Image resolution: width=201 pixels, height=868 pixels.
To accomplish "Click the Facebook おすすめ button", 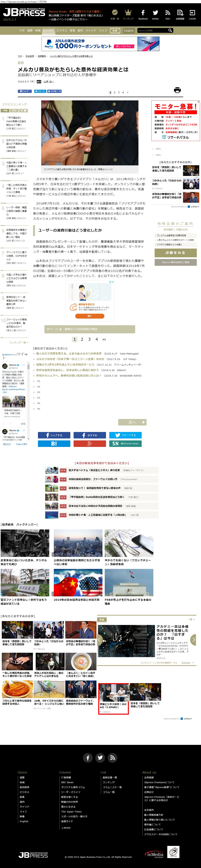I will [90, 435].
